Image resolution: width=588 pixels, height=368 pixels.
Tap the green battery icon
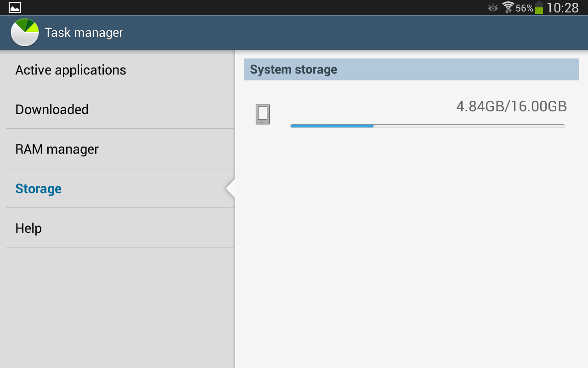pyautogui.click(x=539, y=8)
